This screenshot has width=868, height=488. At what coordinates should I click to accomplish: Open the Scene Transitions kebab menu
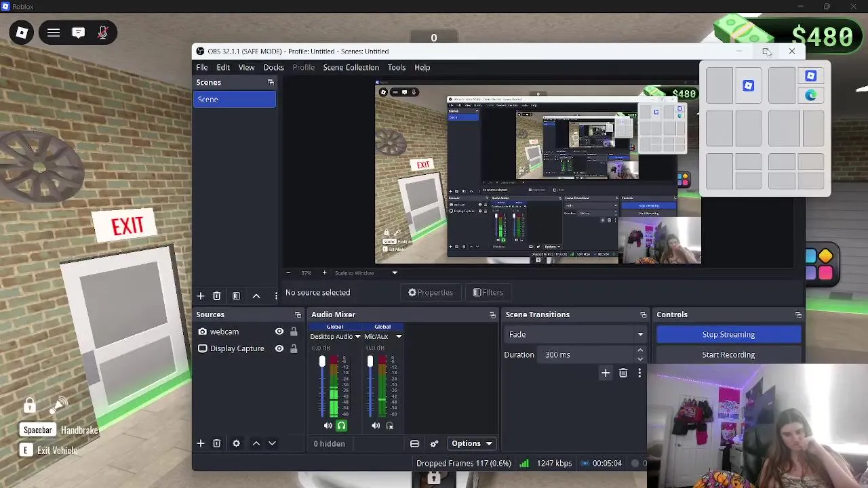click(639, 373)
